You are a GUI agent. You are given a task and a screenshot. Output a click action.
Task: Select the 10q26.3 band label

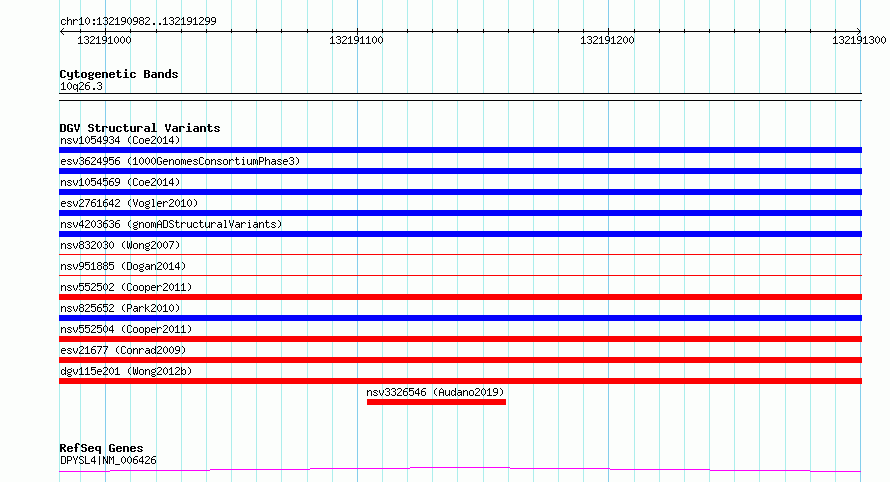click(x=81, y=86)
